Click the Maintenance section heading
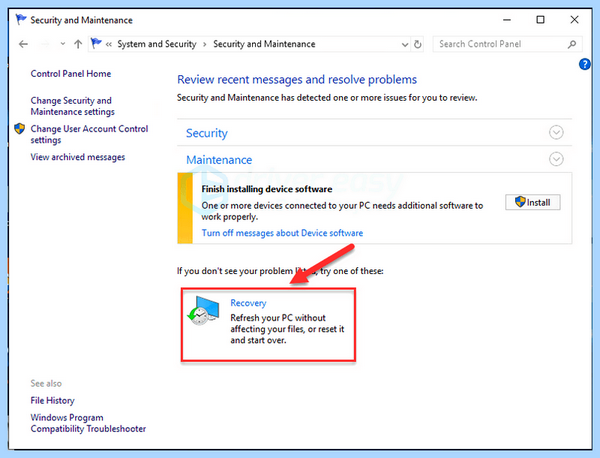600x458 pixels. click(x=219, y=160)
